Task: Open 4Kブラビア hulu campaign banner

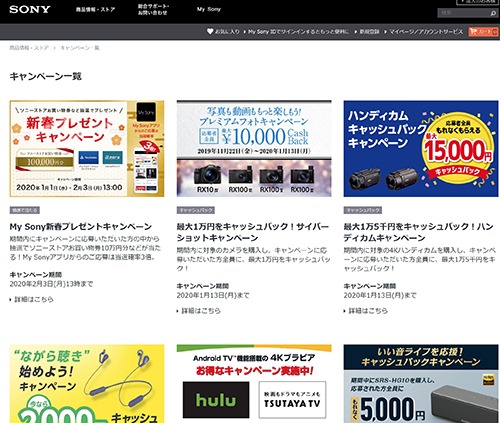Action: (254, 384)
